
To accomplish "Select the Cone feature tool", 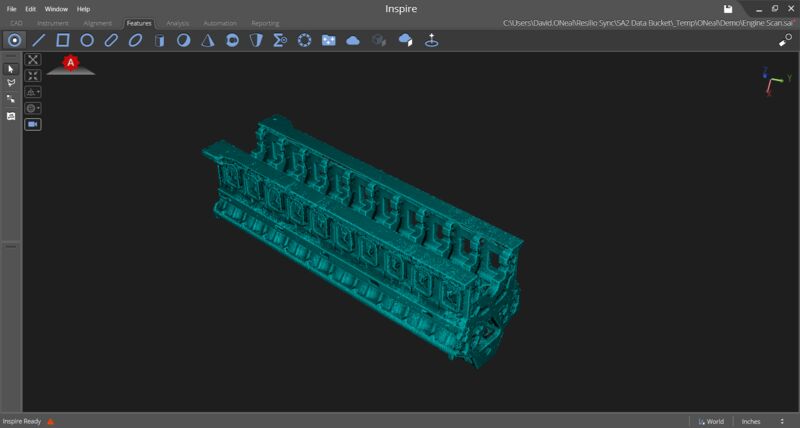I will (208, 40).
